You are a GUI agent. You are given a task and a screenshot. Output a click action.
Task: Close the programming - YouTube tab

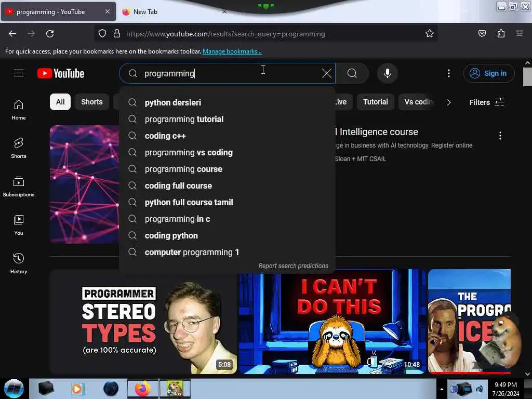107,11
